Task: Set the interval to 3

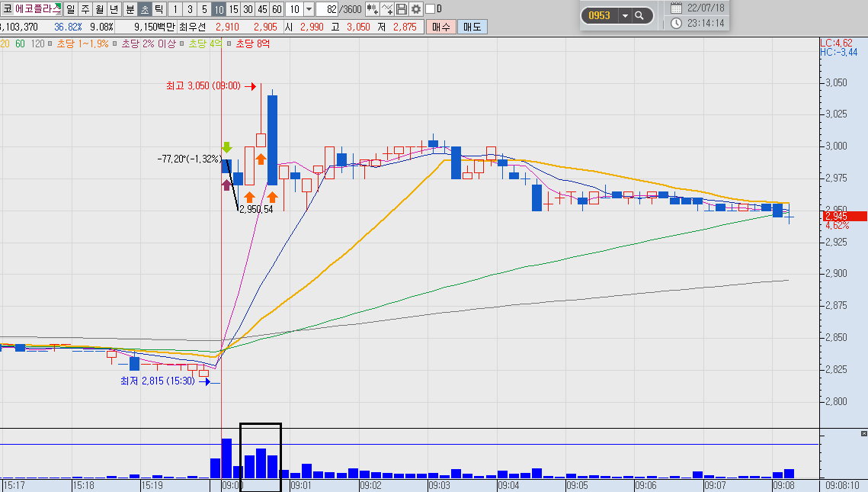Action: click(190, 9)
